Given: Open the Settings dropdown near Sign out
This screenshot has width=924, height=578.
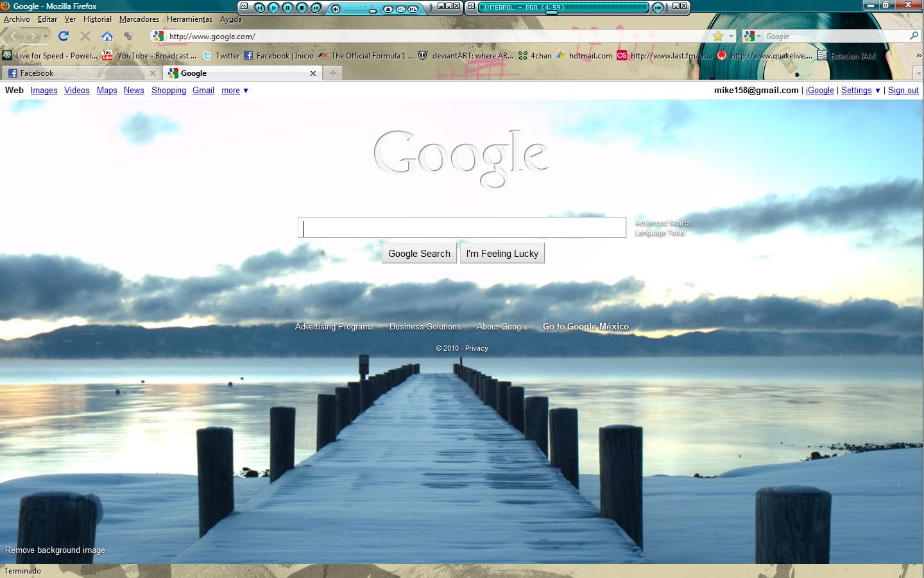Looking at the screenshot, I should (860, 91).
